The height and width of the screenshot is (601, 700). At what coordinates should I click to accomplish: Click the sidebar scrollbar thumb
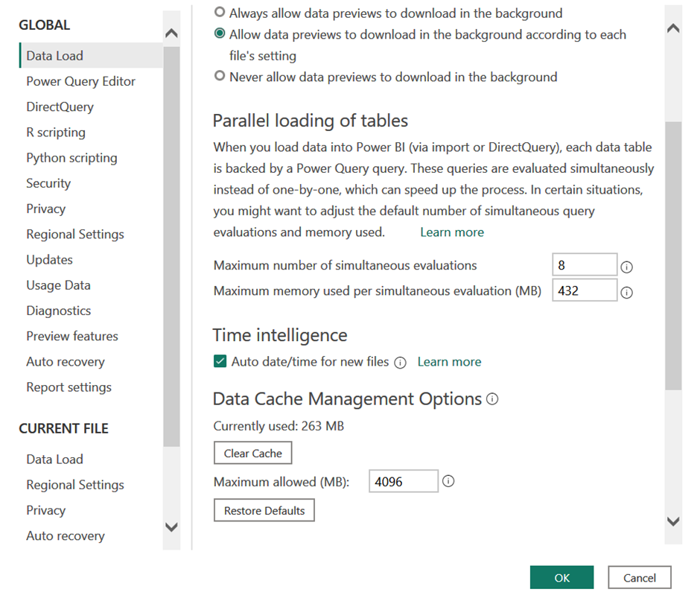pos(171,247)
